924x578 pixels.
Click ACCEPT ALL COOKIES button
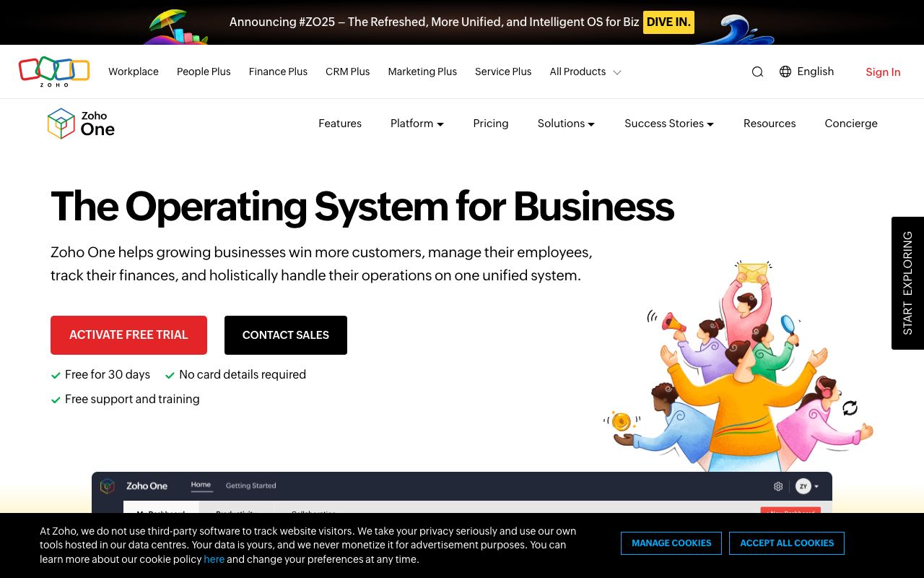coord(787,543)
